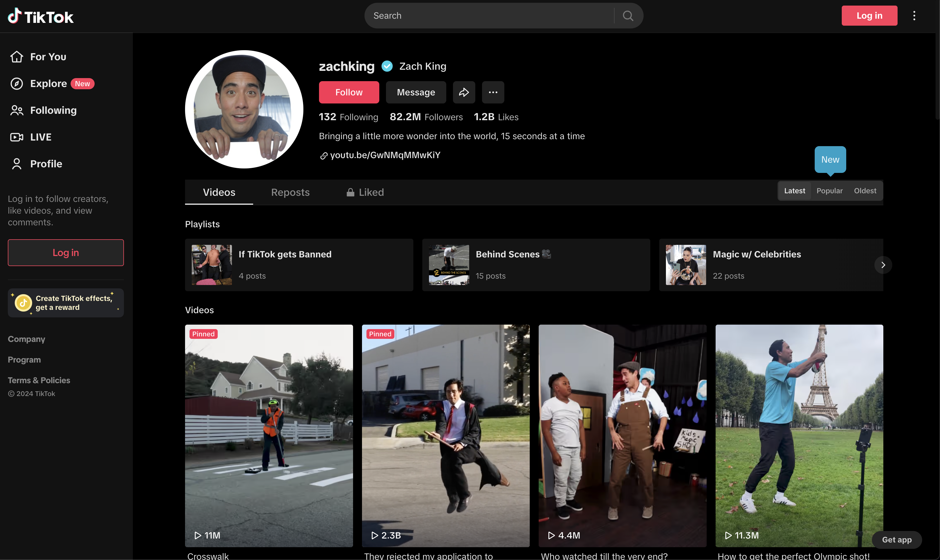
Task: Click the Following people icon
Action: [17, 110]
